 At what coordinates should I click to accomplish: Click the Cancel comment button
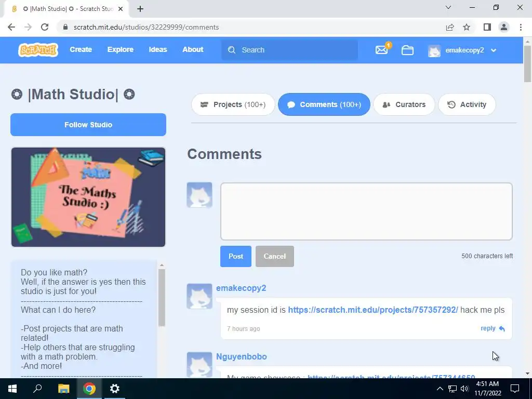pos(274,256)
